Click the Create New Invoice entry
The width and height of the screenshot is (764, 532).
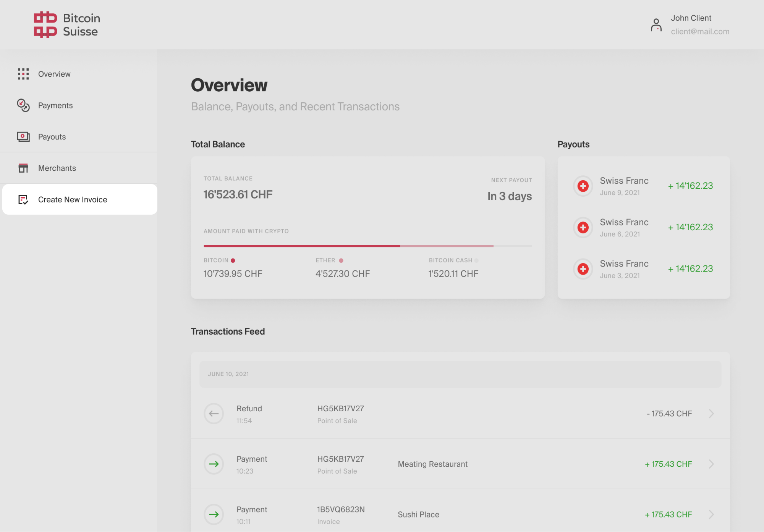pyautogui.click(x=73, y=199)
